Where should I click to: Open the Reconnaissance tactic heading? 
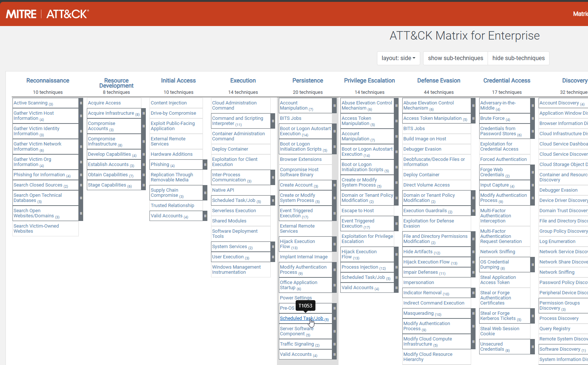click(x=48, y=81)
